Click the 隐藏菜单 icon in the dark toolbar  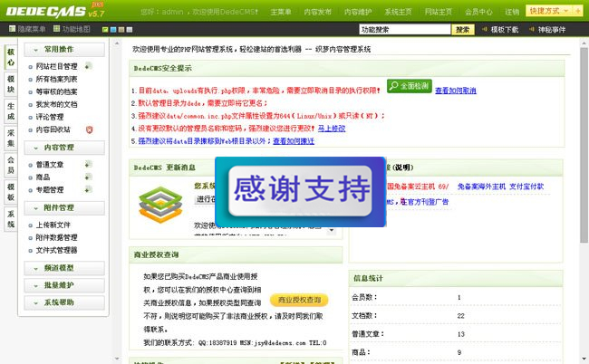12,28
